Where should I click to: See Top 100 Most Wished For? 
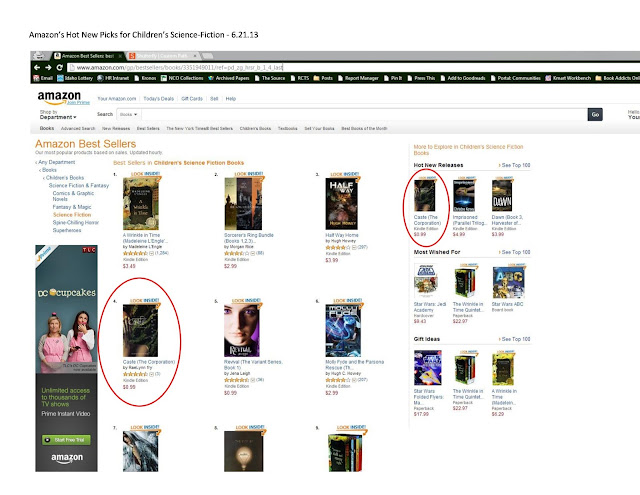(x=516, y=252)
